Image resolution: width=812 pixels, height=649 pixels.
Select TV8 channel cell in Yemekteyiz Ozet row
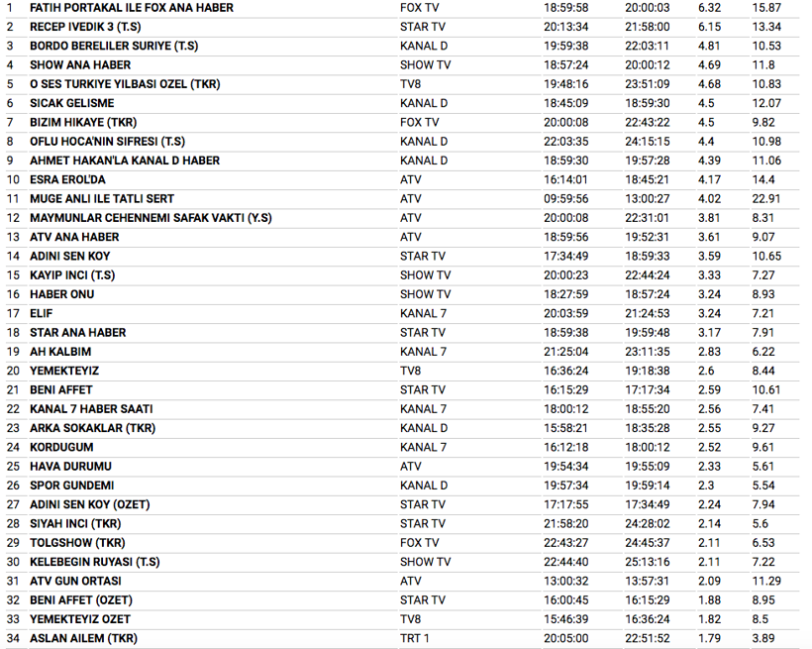click(411, 619)
